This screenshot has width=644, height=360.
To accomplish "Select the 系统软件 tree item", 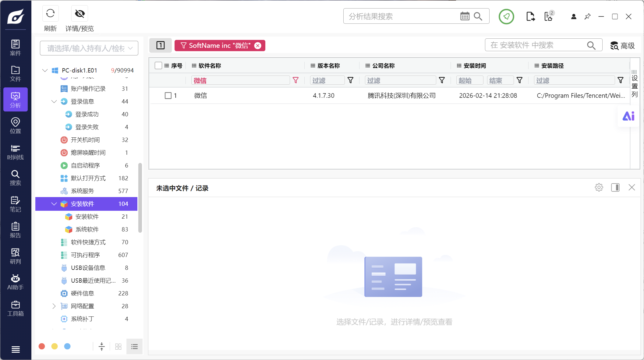I will click(x=87, y=229).
